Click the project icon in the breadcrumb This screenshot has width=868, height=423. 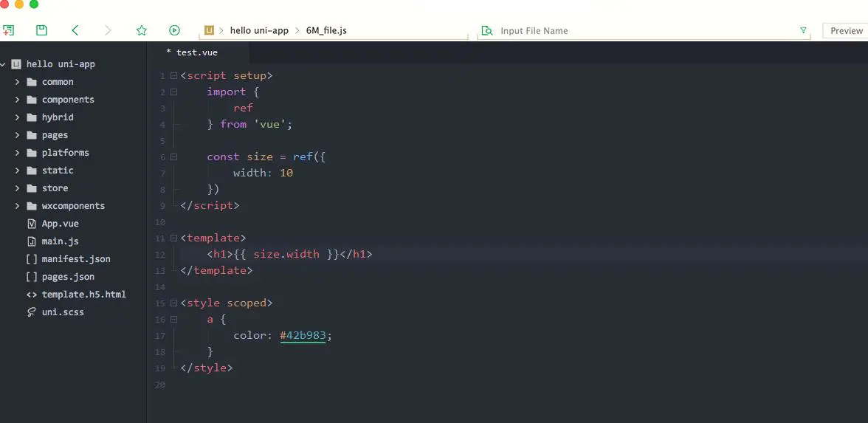(210, 30)
